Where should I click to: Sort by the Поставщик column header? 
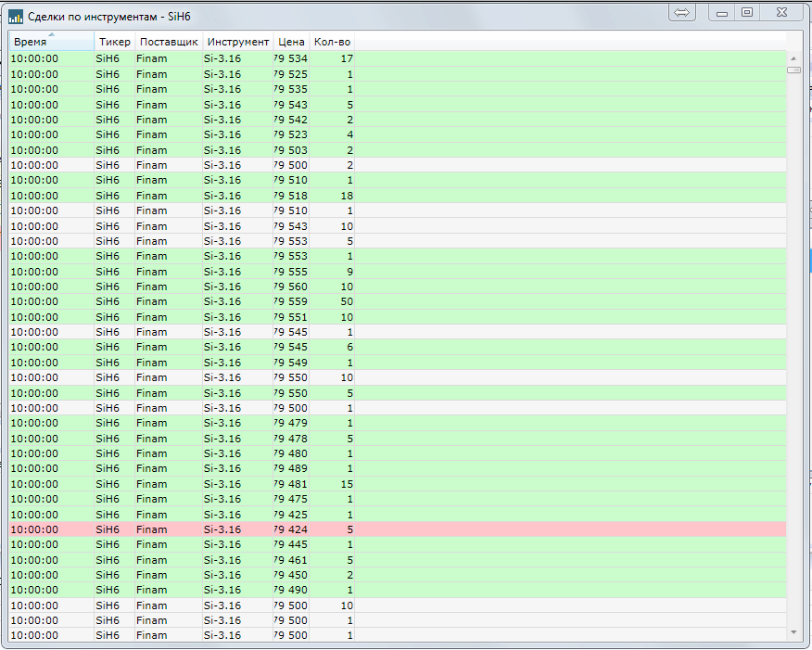pyautogui.click(x=169, y=42)
